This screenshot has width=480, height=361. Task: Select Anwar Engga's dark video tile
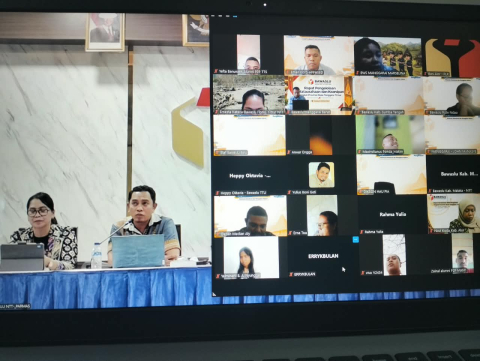(x=320, y=135)
